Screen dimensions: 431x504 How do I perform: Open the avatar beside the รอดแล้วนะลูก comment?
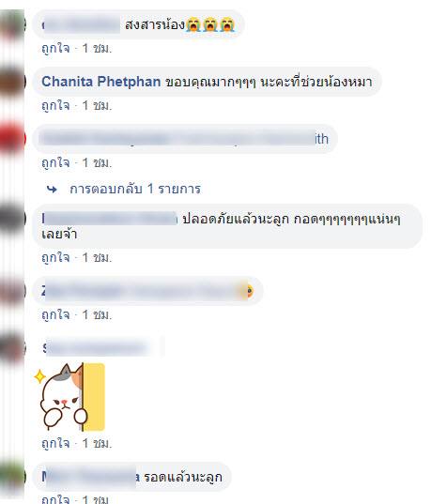coord(12,477)
